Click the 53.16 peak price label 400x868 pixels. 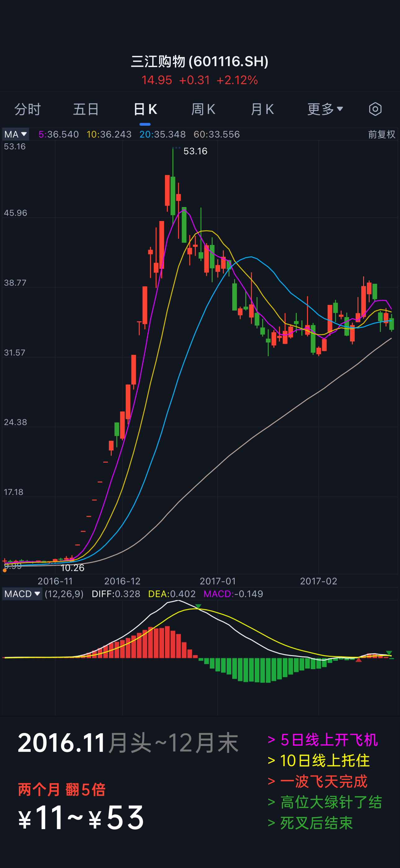click(x=195, y=151)
